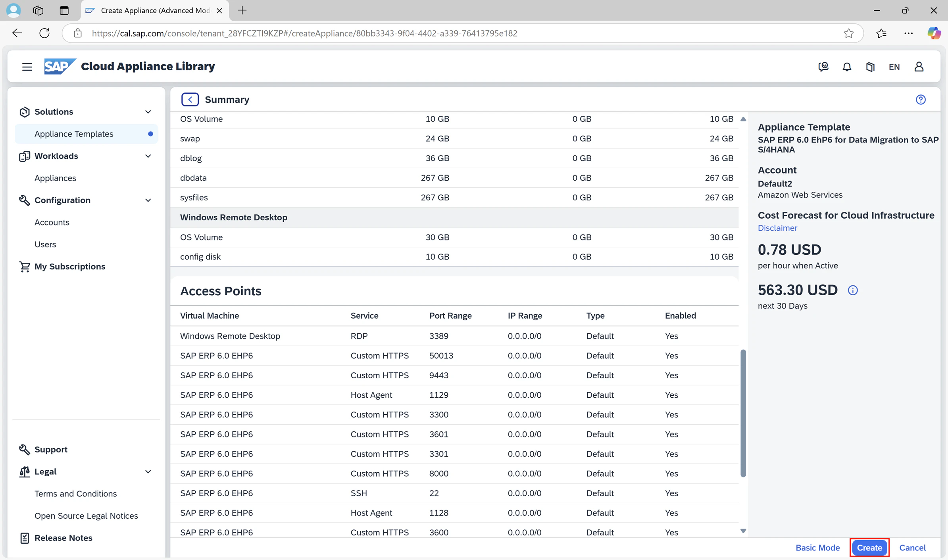
Task: Click the Enabled column header
Action: (x=681, y=316)
